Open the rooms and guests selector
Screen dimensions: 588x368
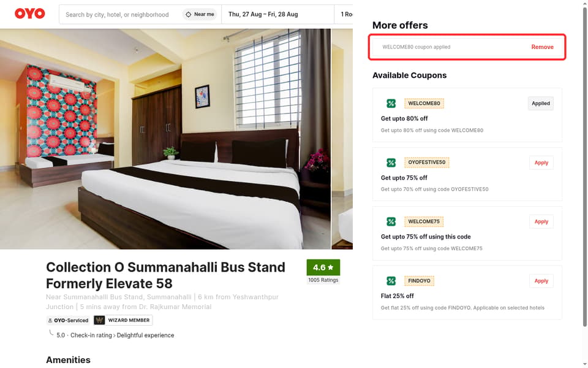(344, 14)
